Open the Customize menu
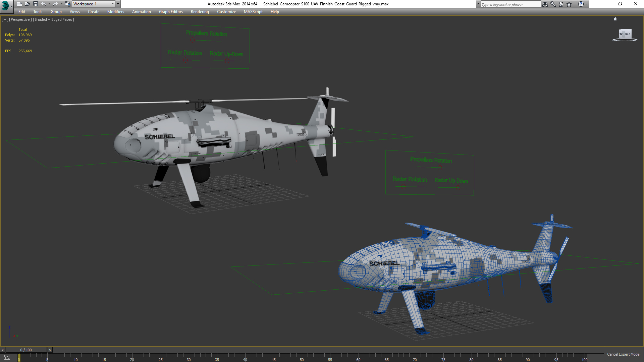 (226, 12)
